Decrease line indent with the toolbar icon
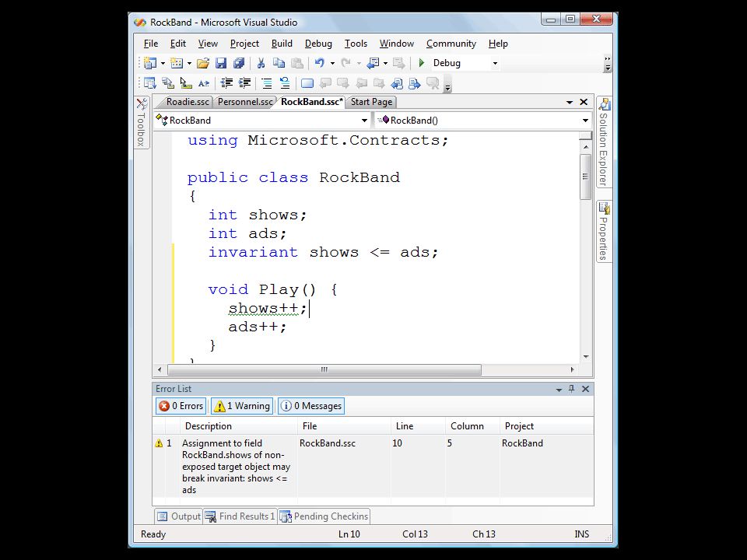This screenshot has width=747, height=560. coord(226,84)
